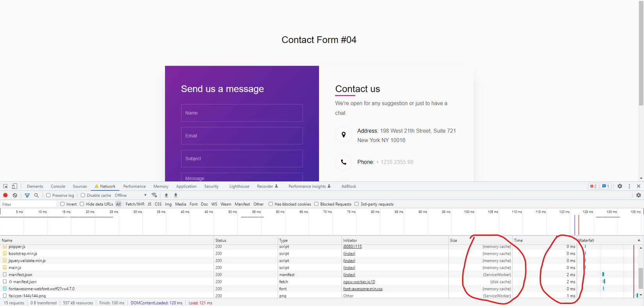Filter requests by Img type
The width and height of the screenshot is (644, 306).
pyautogui.click(x=168, y=204)
